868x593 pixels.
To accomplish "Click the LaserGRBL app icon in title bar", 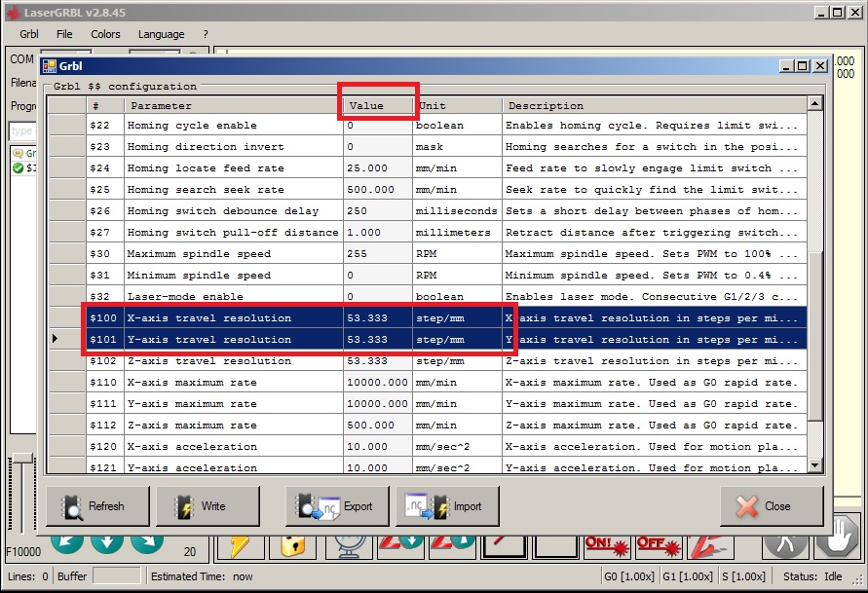I will pyautogui.click(x=13, y=12).
